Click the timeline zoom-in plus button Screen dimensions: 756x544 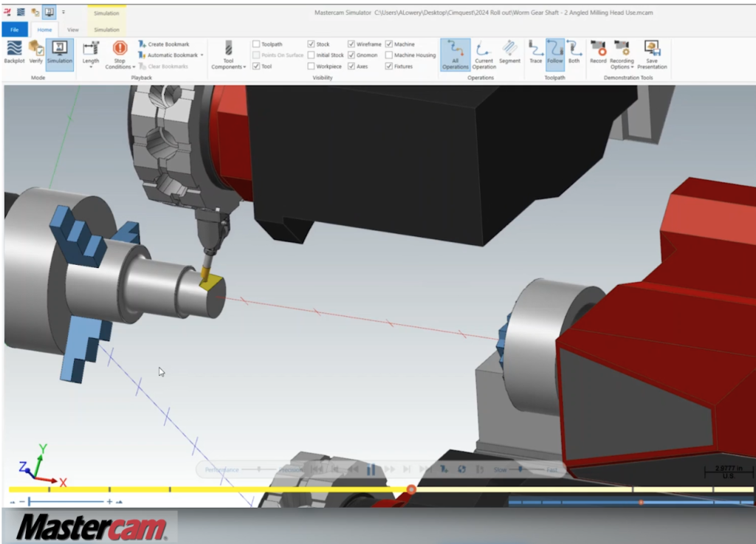(x=109, y=502)
